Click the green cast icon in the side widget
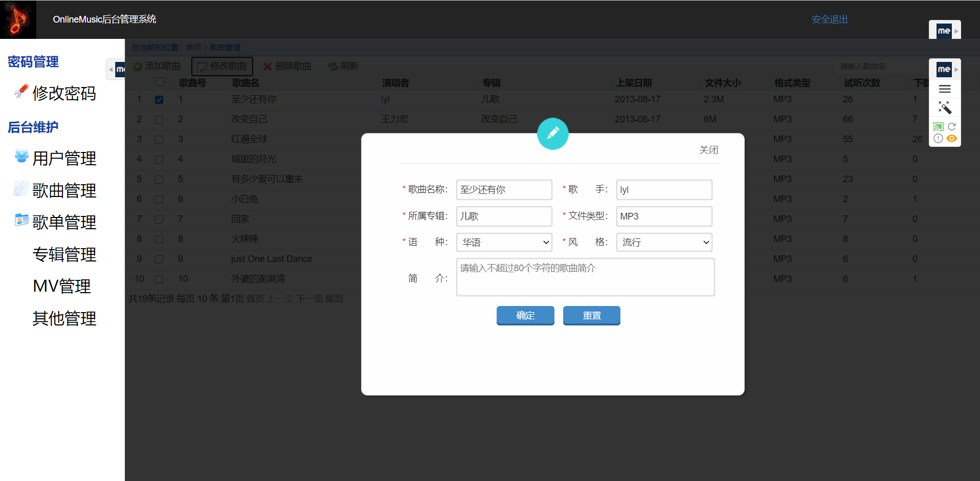 pos(938,126)
